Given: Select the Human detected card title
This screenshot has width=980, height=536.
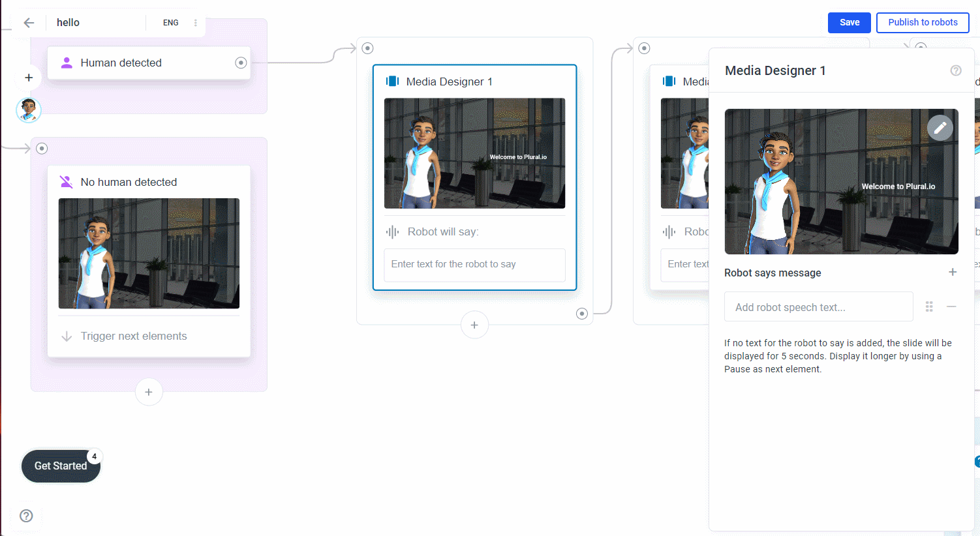Looking at the screenshot, I should point(121,63).
